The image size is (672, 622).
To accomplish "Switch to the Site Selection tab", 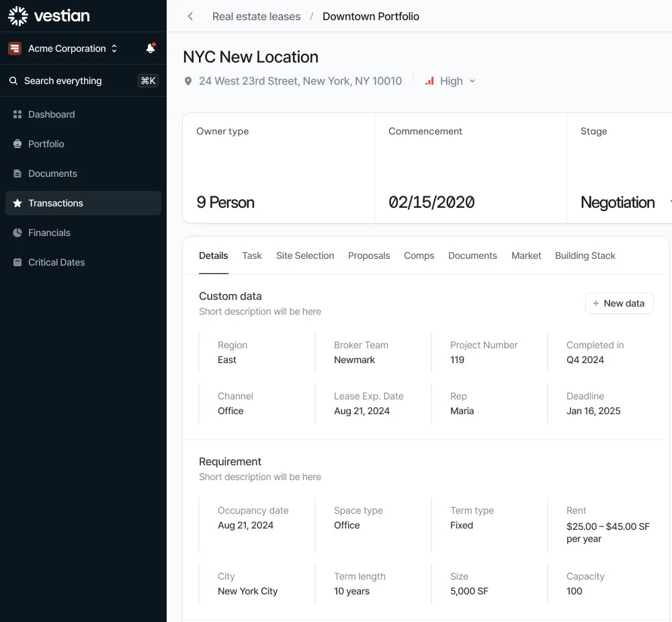I will click(305, 256).
